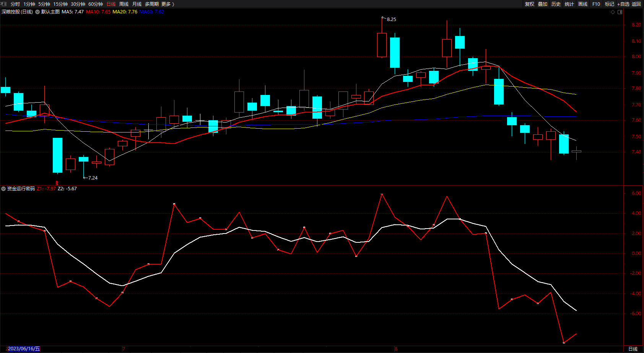The height and width of the screenshot is (353, 644).
Task: Click the Z1: -7.97 indicator value
Action: [x=46, y=189]
